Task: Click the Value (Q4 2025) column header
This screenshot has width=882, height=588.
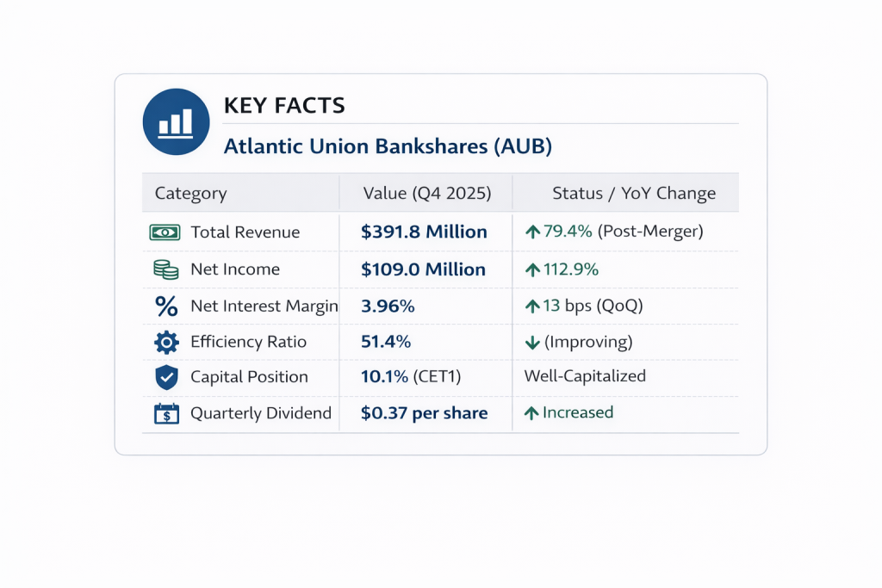Action: coord(427,193)
